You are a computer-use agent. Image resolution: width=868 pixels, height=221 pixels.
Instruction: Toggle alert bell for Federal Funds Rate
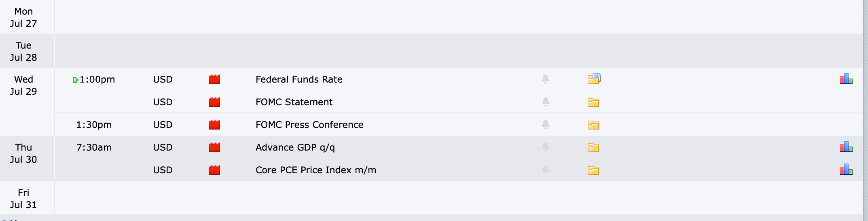546,79
